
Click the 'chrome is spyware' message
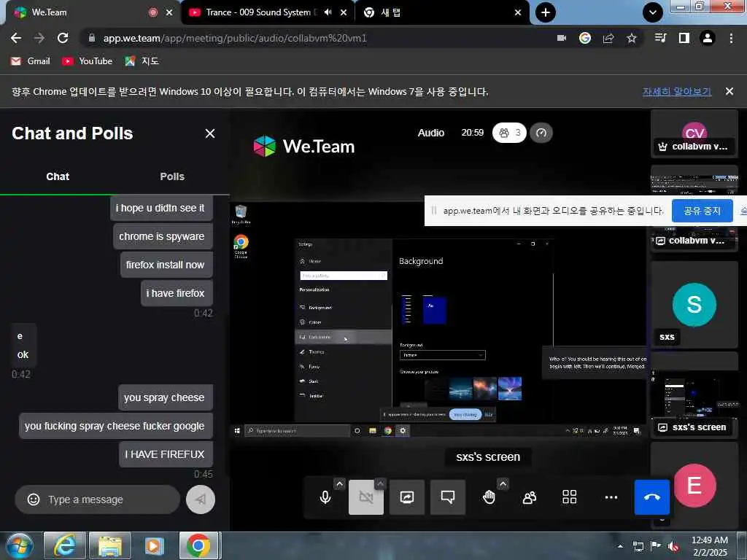163,237
